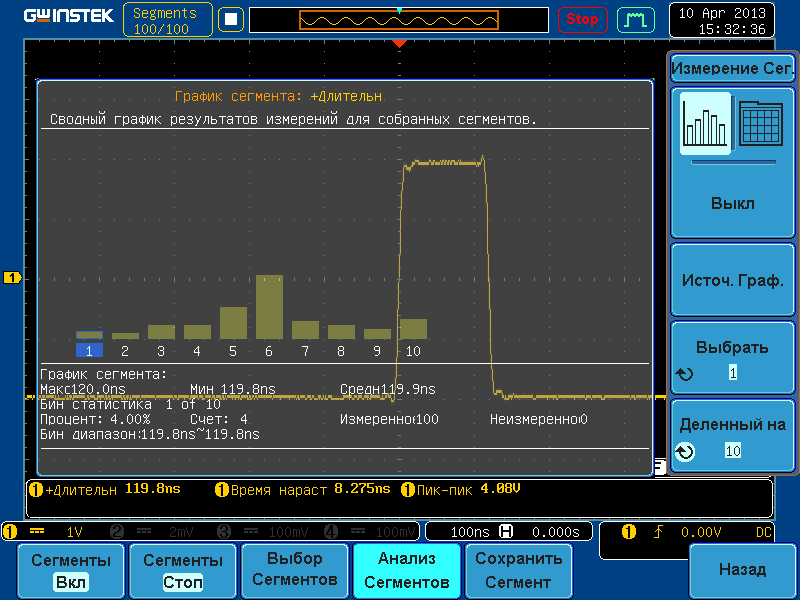Click the channel 1 ground level marker
Viewport: 800px width, 600px height.
[x=12, y=278]
